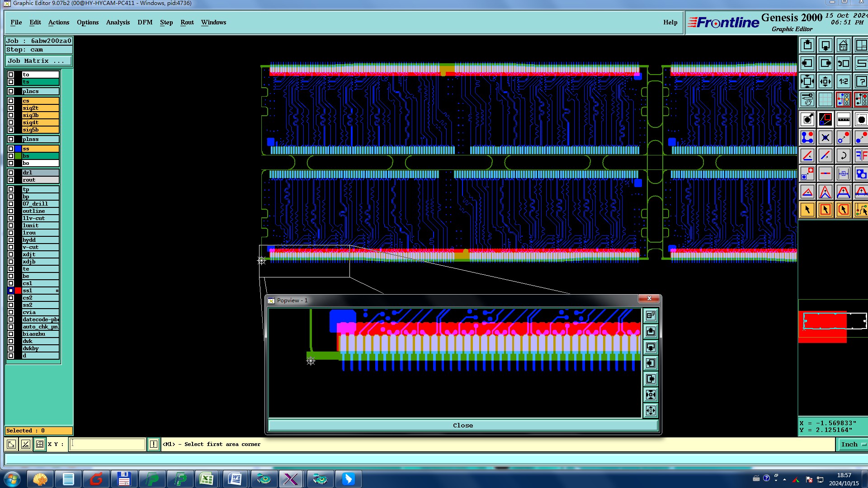
Task: Click the blue X delete point icon
Action: pos(825,138)
